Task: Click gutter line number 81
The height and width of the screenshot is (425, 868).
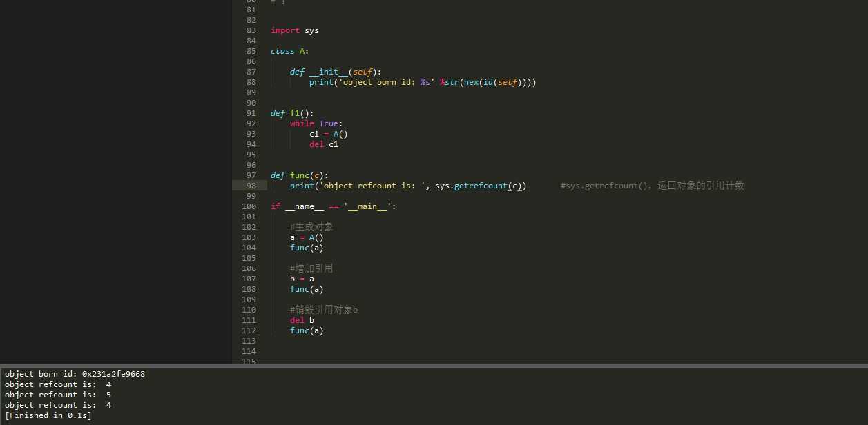Action: click(251, 10)
